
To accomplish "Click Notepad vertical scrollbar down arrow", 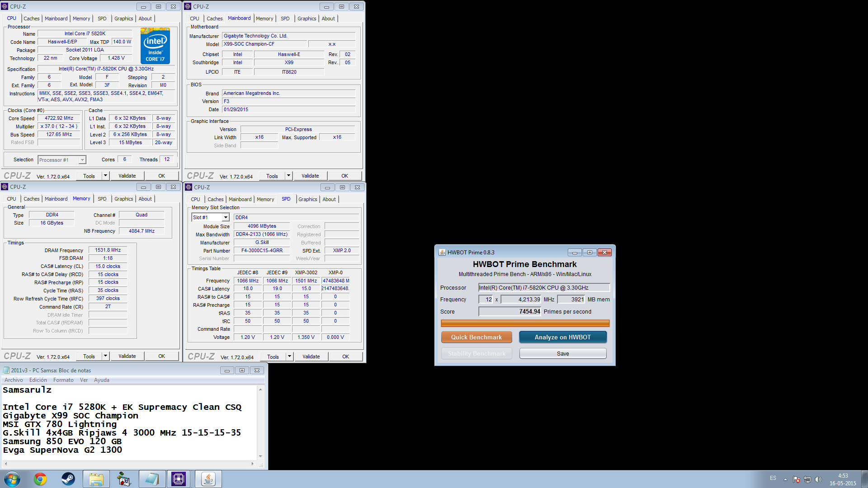I will 260,456.
